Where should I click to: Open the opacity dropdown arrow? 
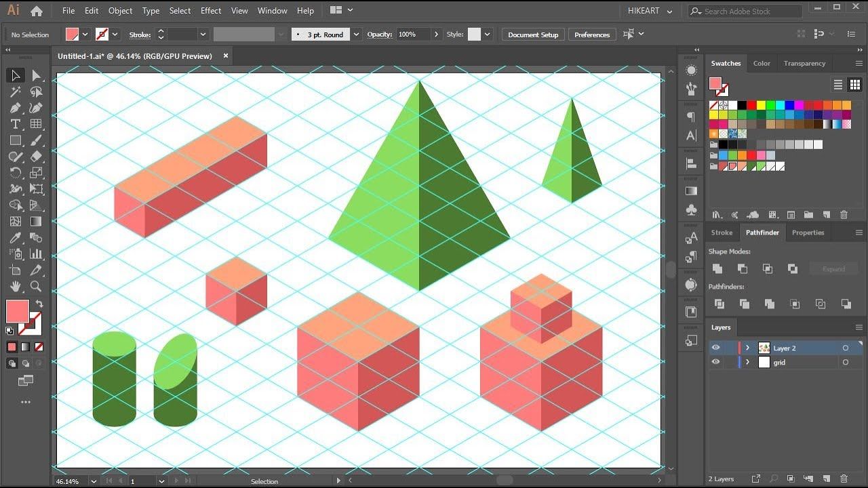[x=436, y=35]
